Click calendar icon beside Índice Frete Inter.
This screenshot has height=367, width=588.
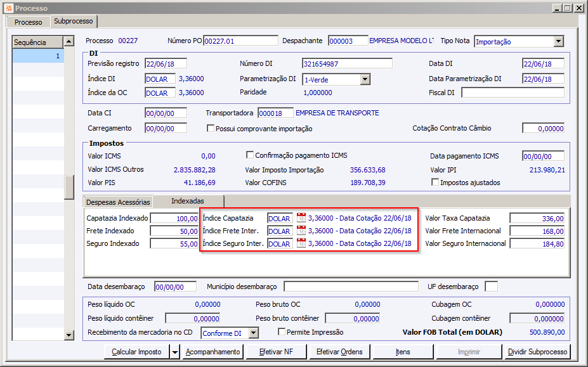(301, 231)
